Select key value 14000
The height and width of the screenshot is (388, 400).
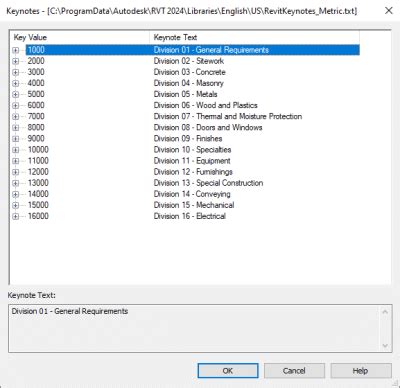[x=38, y=194]
